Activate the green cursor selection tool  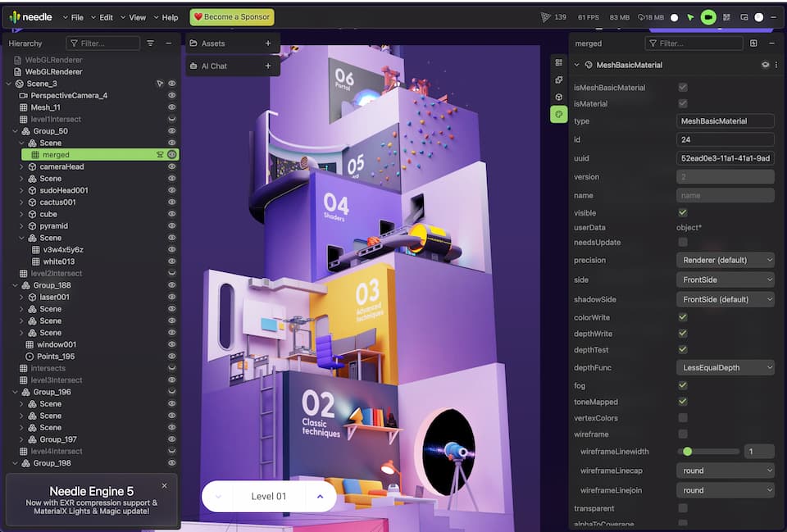click(x=690, y=17)
